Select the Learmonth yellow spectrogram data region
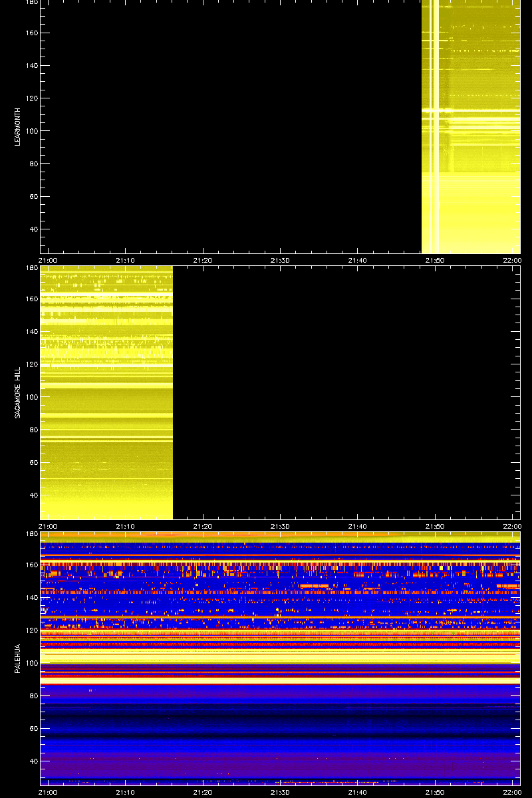The image size is (532, 798). point(471,126)
